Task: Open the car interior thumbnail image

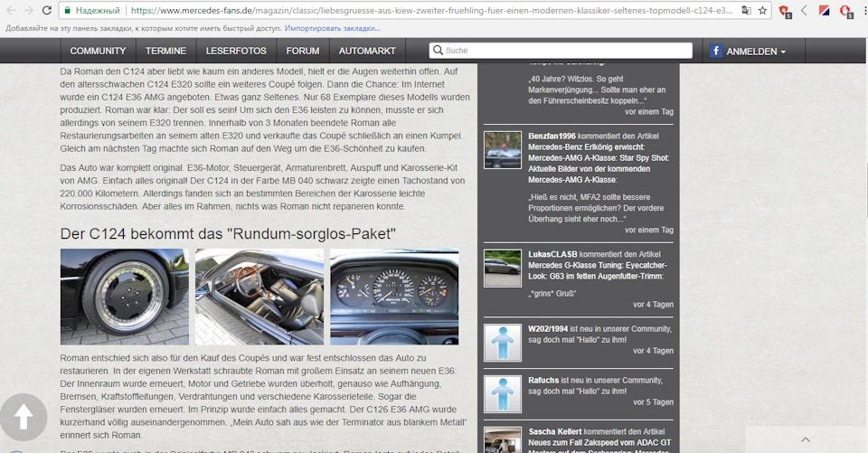Action: tap(259, 297)
